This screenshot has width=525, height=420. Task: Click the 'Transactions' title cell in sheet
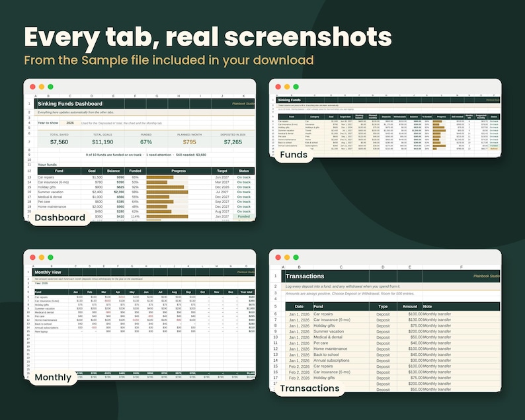point(305,276)
